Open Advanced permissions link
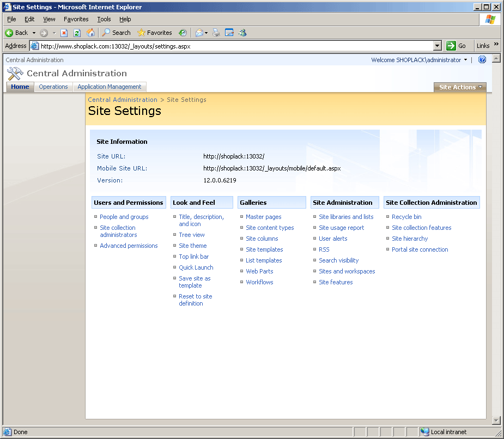504x439 pixels. [129, 246]
